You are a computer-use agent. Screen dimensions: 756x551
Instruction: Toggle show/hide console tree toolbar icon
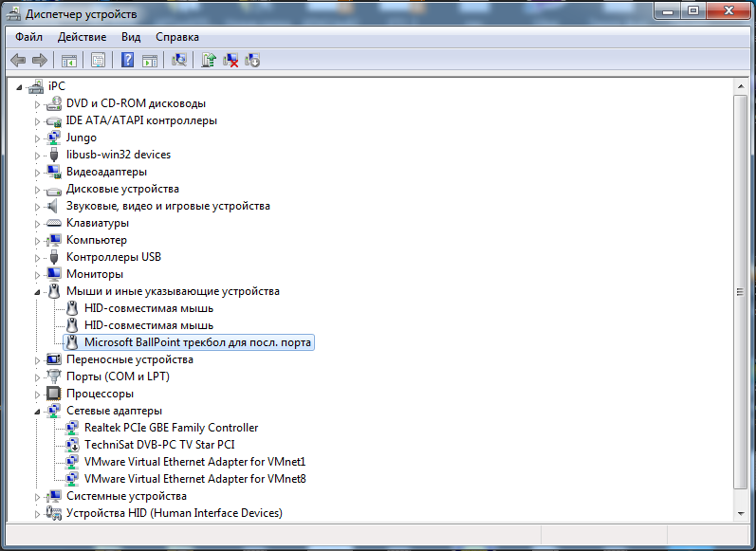[x=69, y=61]
